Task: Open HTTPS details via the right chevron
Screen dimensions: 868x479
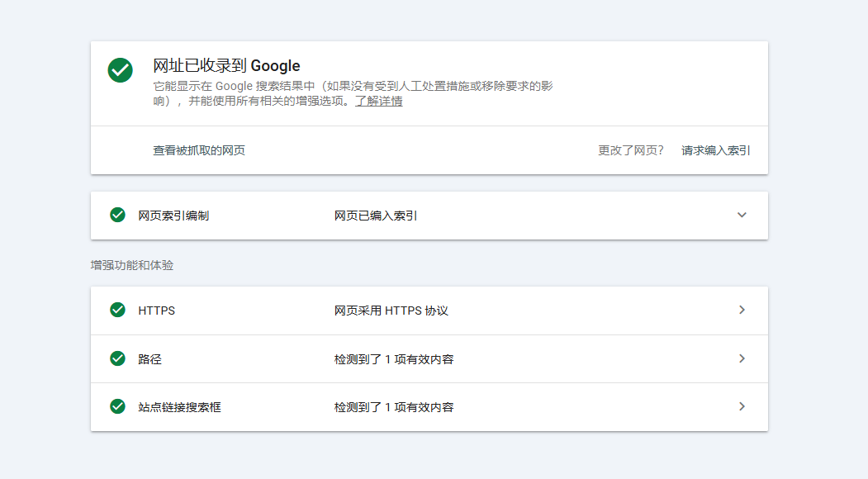Action: [742, 310]
